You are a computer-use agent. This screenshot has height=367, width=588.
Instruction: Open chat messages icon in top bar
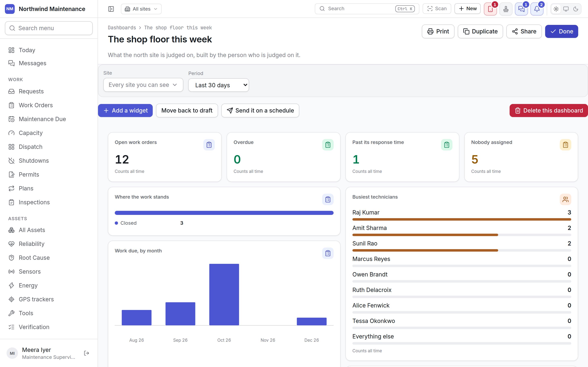pyautogui.click(x=521, y=9)
